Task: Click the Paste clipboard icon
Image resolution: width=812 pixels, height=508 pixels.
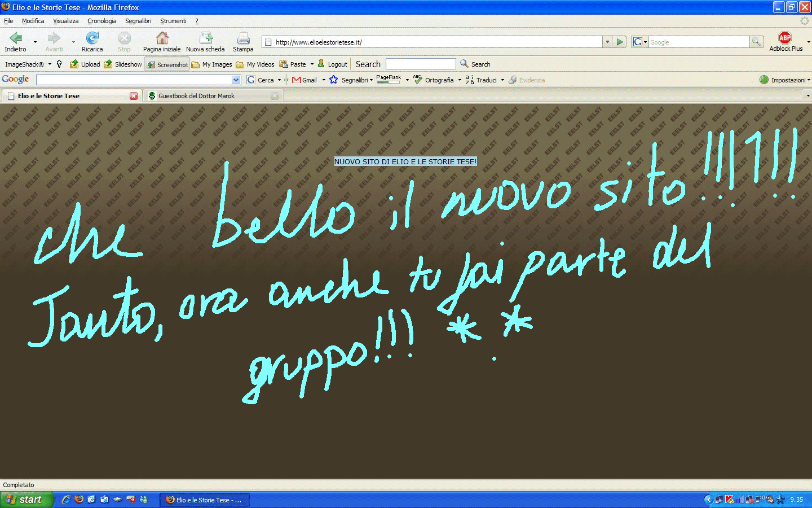Action: (284, 64)
